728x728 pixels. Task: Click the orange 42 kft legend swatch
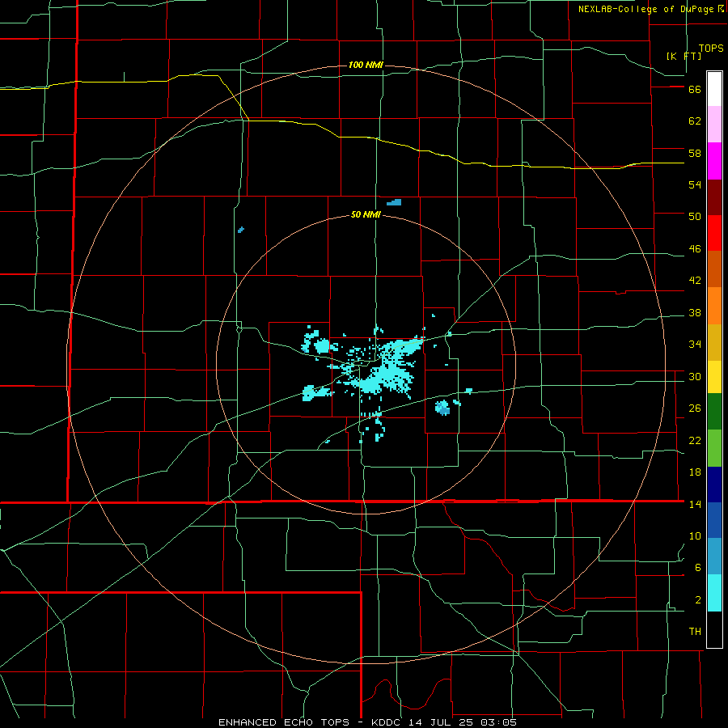coord(714,306)
